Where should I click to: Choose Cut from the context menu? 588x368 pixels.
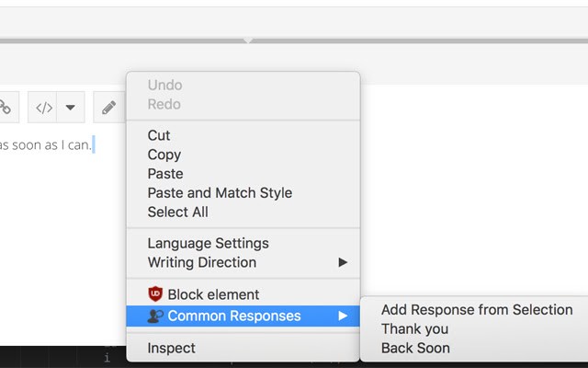(159, 135)
